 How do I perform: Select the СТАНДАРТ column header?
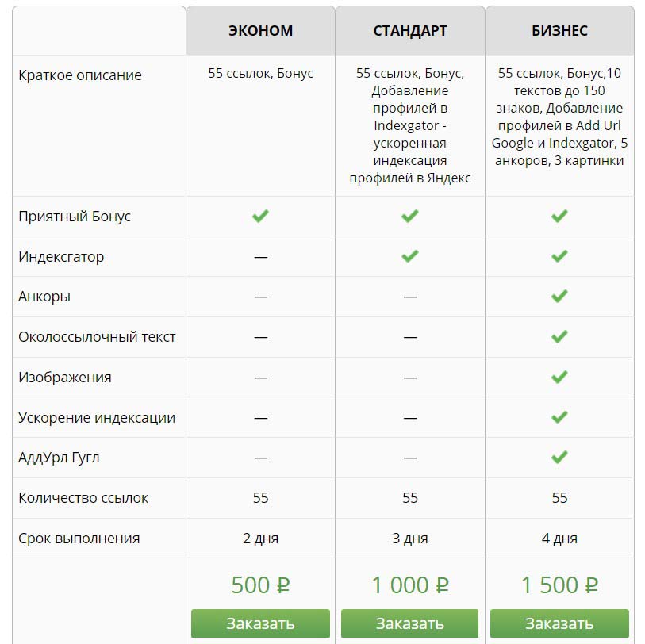tap(410, 31)
